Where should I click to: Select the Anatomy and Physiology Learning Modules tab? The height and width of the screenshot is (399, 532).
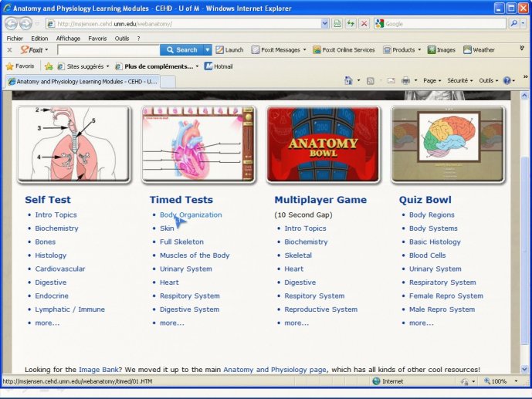(x=83, y=82)
